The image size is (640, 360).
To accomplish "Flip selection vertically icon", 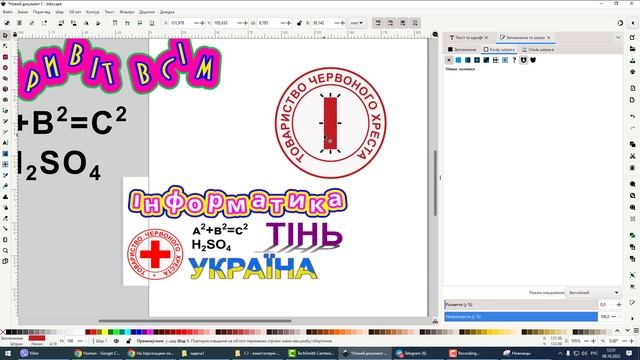I will coord(98,23).
